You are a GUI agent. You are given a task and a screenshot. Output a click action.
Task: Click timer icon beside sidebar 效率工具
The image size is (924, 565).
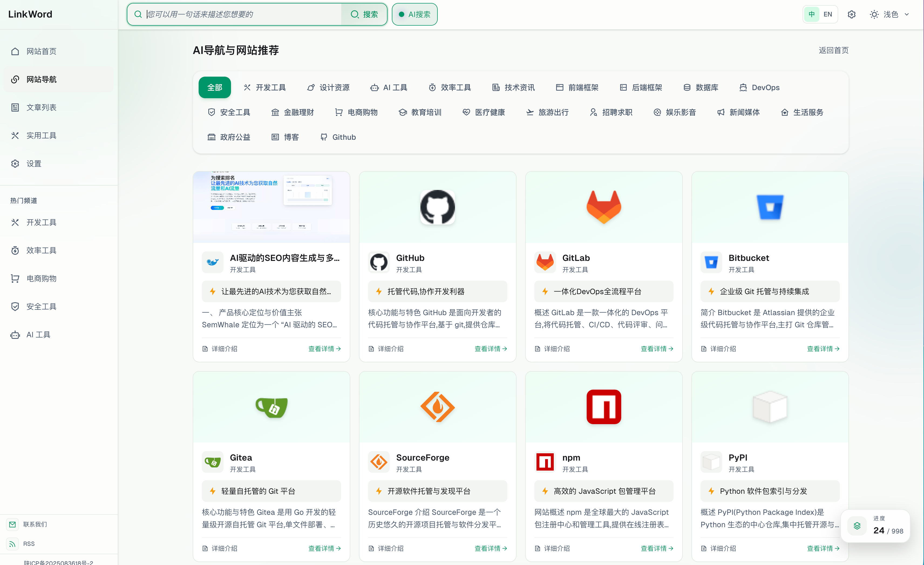coord(15,250)
